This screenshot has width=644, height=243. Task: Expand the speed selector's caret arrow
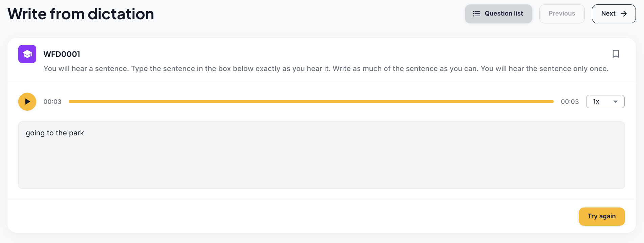(x=616, y=102)
